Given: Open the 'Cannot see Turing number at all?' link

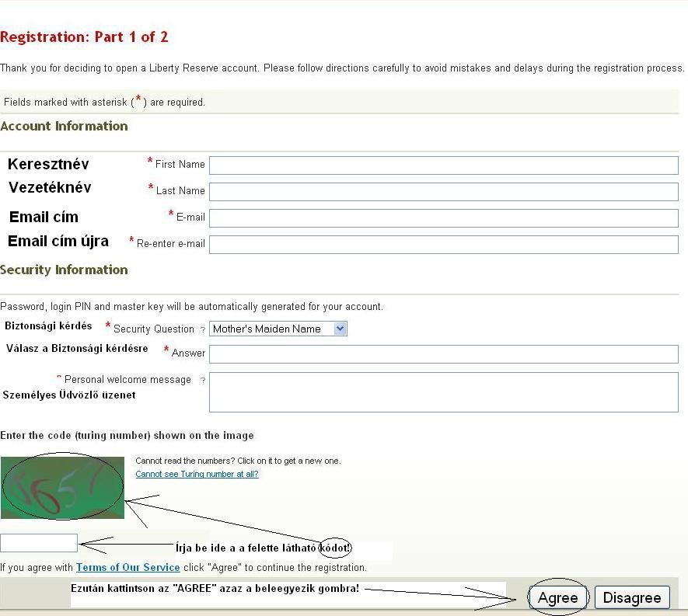Looking at the screenshot, I should [x=197, y=474].
